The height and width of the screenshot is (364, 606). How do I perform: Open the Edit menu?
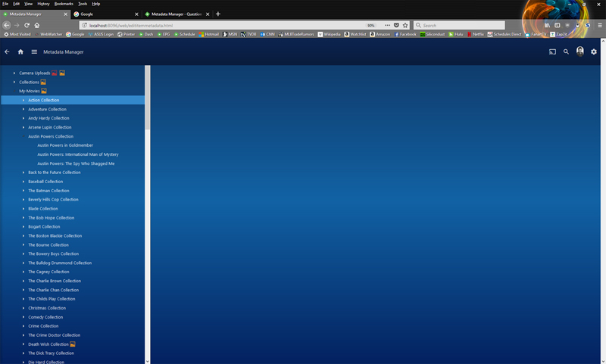(16, 4)
